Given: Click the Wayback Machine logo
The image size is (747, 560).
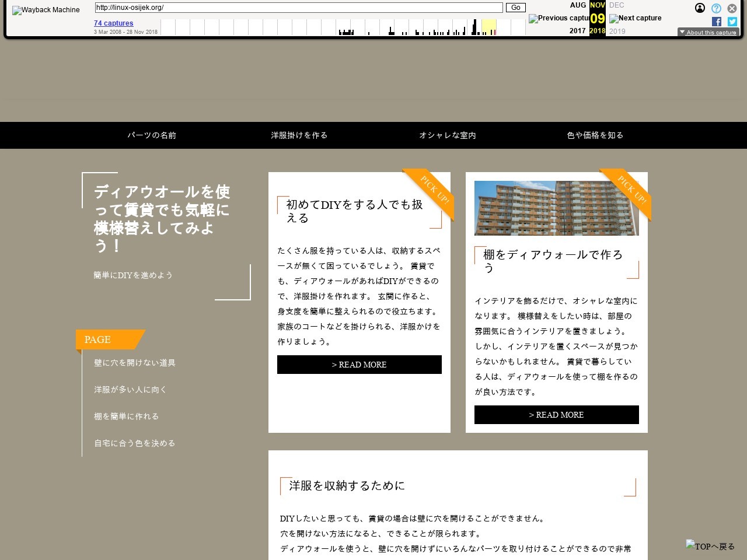Looking at the screenshot, I should click(46, 10).
